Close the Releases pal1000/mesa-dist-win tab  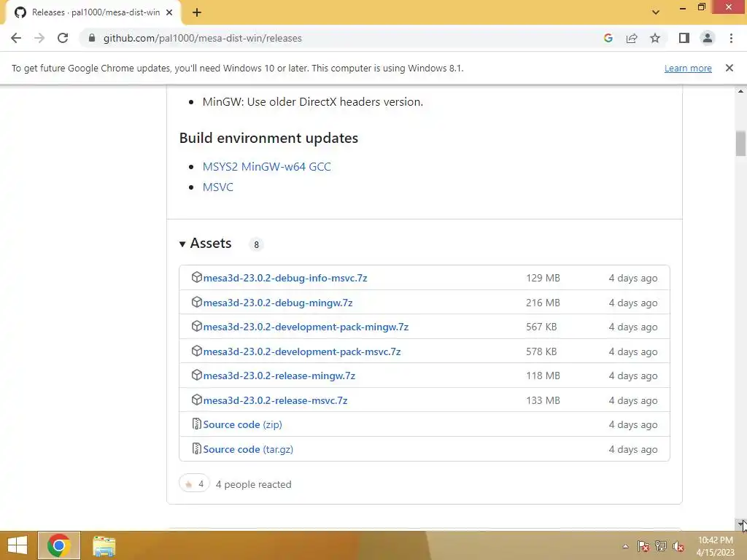(x=169, y=13)
